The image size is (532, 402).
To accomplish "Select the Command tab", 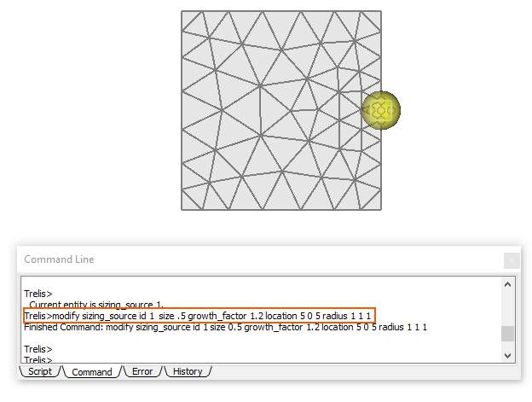I will [x=91, y=372].
